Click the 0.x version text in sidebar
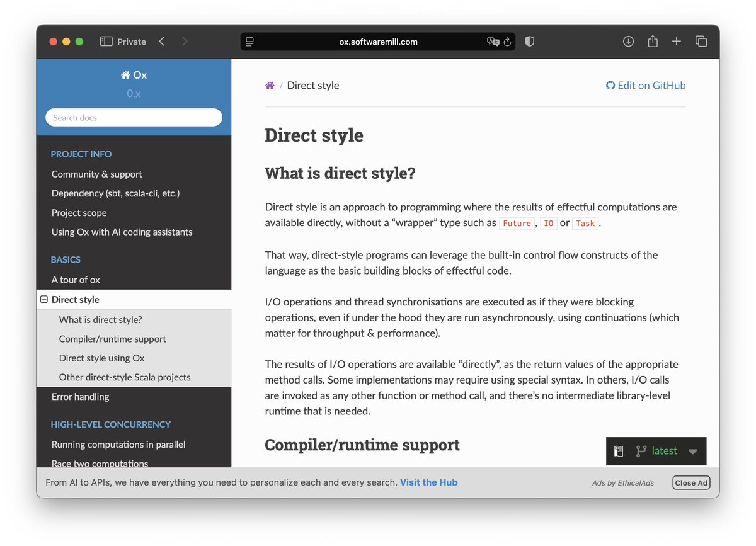Viewport: 756px width, 546px height. 134,93
